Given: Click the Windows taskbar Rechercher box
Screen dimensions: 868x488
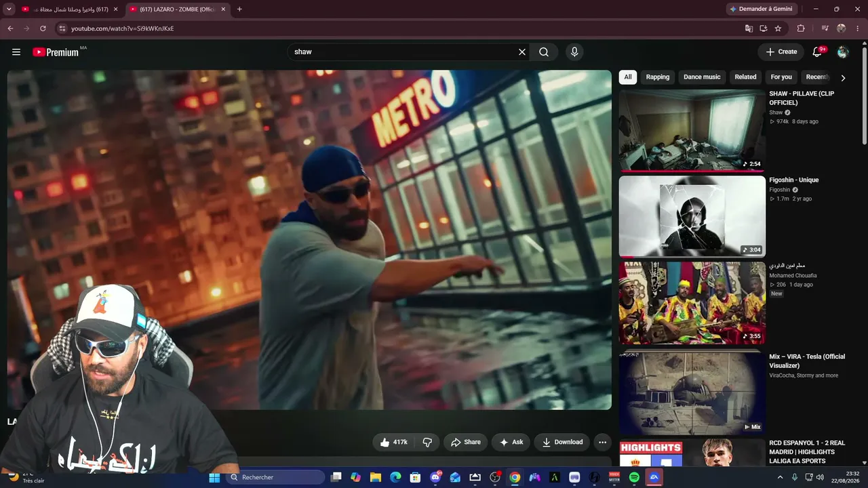Looking at the screenshot, I should (x=274, y=477).
